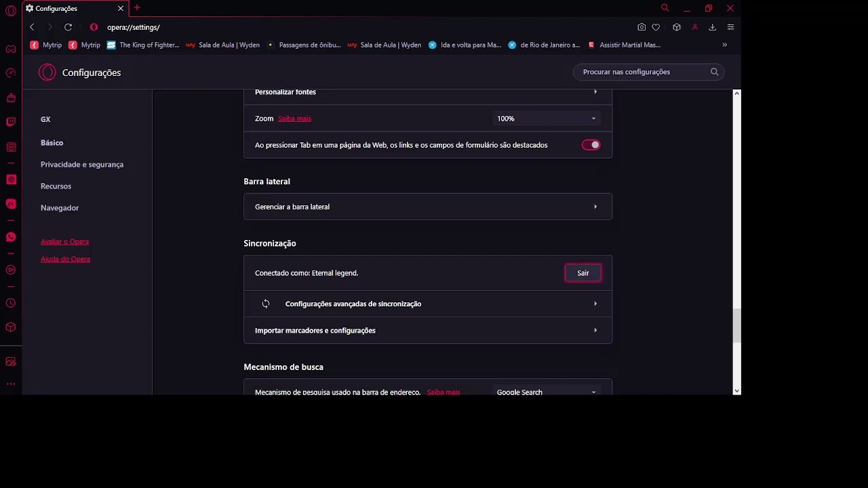Image resolution: width=868 pixels, height=488 pixels.
Task: Expand Importar marcadores e configurações
Action: [428, 330]
